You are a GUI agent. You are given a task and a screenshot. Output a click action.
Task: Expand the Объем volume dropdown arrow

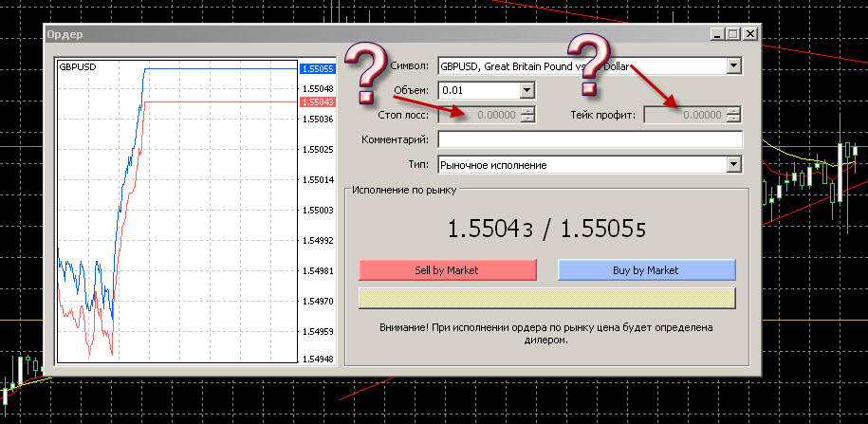(x=526, y=90)
